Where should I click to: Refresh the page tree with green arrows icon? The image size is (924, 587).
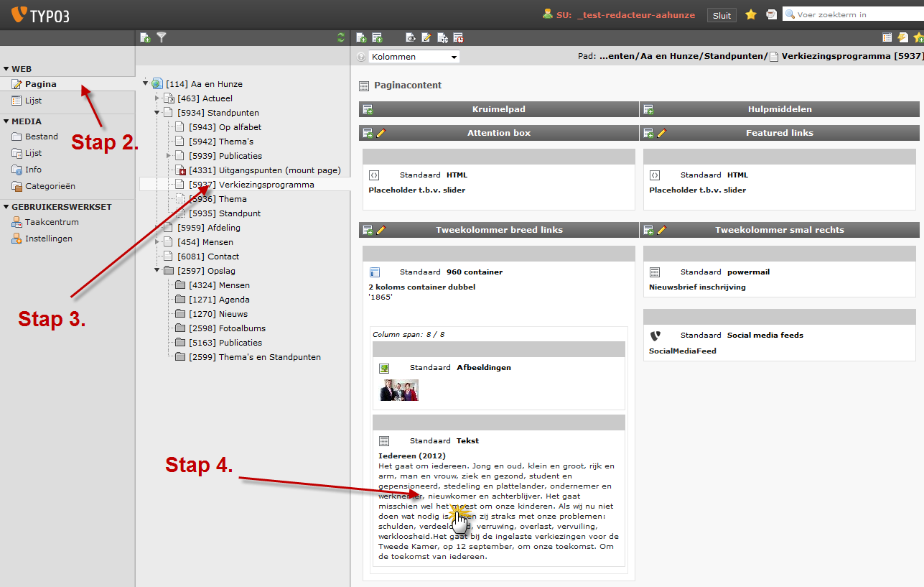(x=341, y=37)
